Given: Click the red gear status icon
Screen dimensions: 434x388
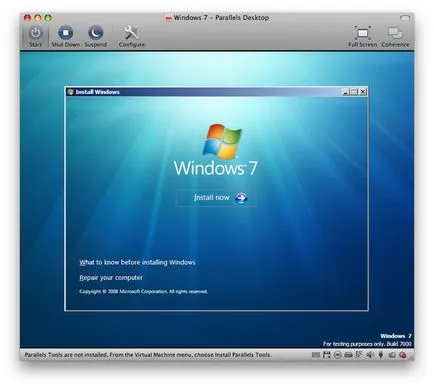Looking at the screenshot, I should tap(403, 355).
